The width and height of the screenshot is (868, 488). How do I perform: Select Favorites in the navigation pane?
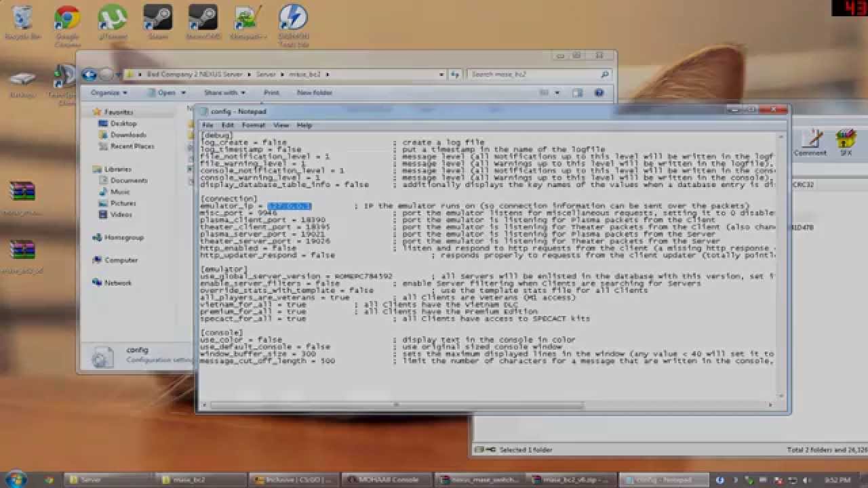coord(119,112)
